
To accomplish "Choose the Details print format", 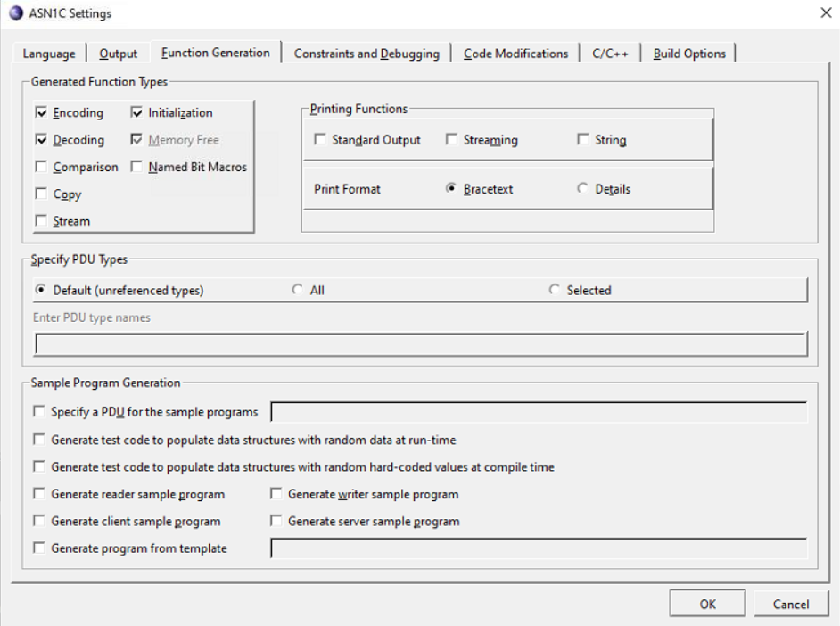I will click(582, 188).
